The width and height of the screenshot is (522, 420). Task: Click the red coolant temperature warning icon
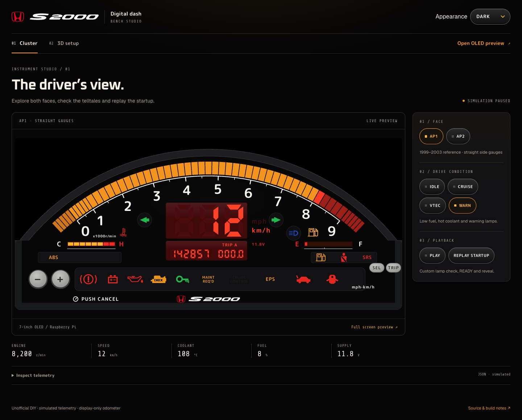(123, 232)
